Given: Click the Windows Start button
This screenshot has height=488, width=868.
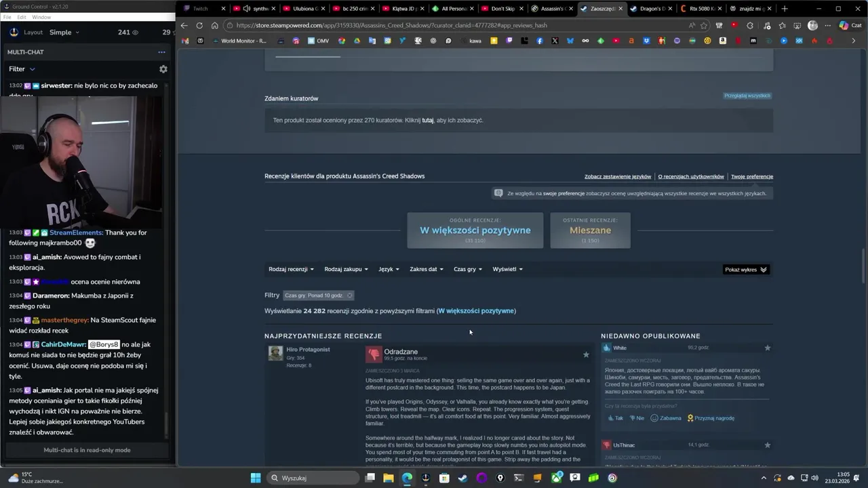Looking at the screenshot, I should point(256,478).
